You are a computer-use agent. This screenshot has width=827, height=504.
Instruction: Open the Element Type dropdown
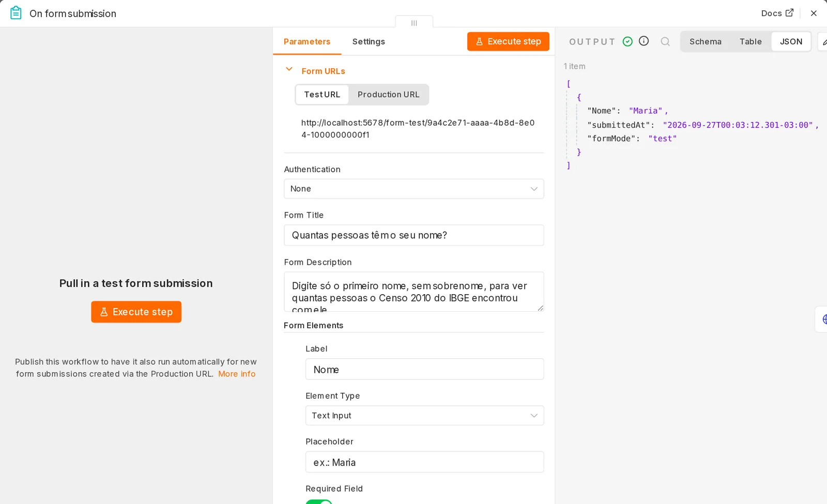424,416
